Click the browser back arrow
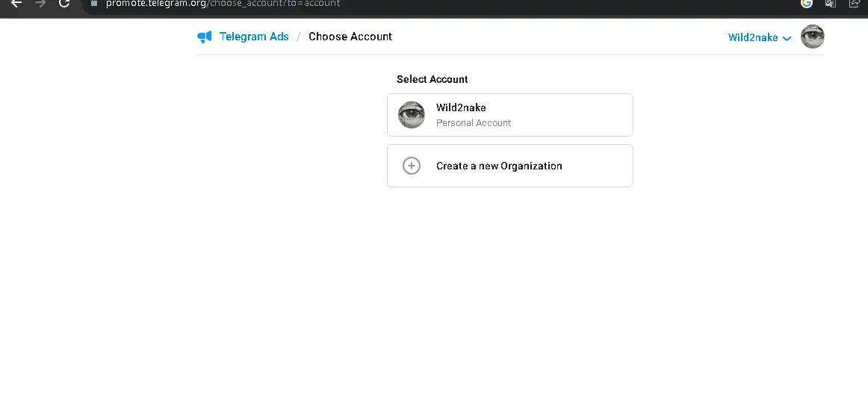The width and height of the screenshot is (868, 406). click(x=16, y=3)
